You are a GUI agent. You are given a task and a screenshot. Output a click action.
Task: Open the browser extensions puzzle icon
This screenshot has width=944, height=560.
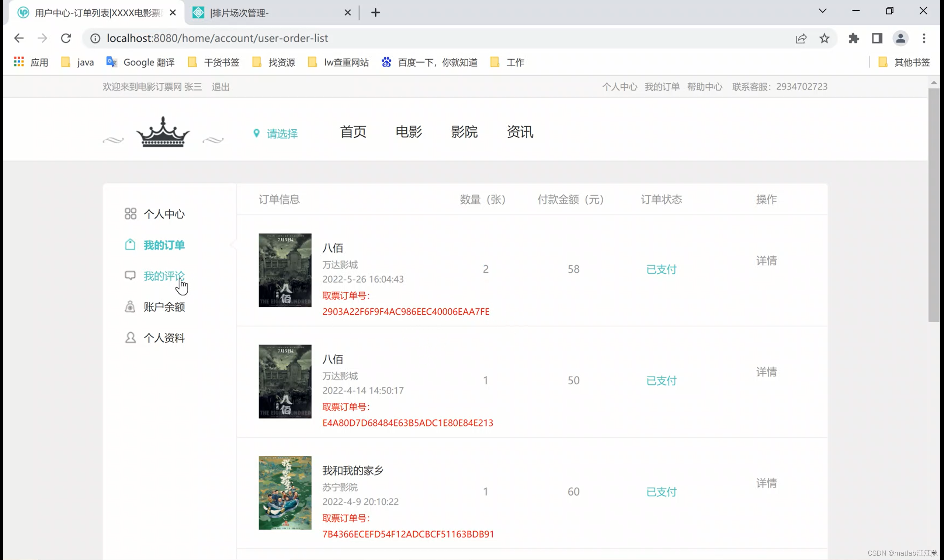point(854,38)
